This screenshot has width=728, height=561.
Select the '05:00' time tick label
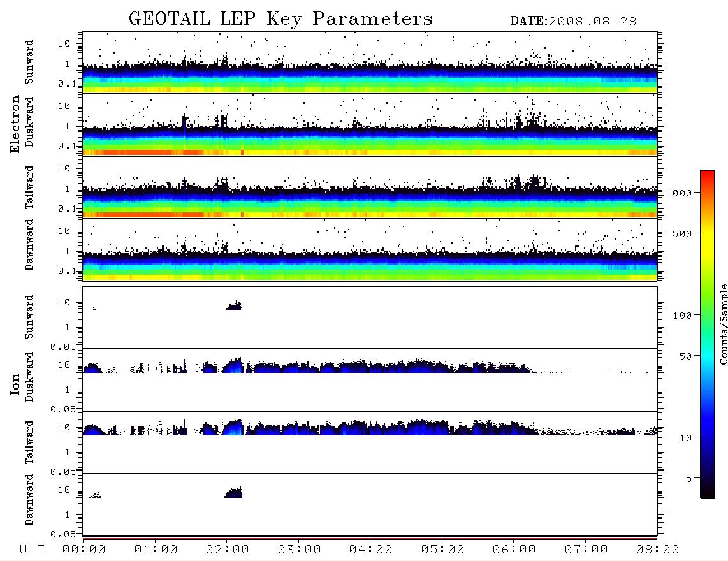click(443, 550)
